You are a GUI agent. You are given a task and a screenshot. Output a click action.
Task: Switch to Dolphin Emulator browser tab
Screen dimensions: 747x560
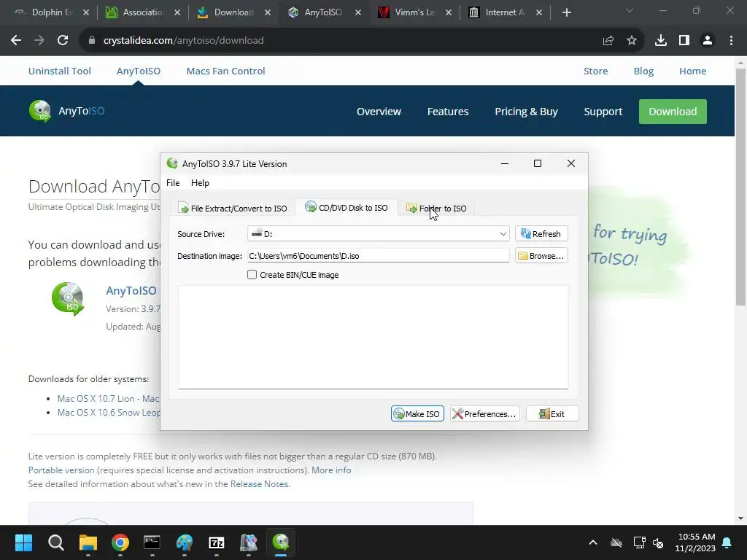51,12
